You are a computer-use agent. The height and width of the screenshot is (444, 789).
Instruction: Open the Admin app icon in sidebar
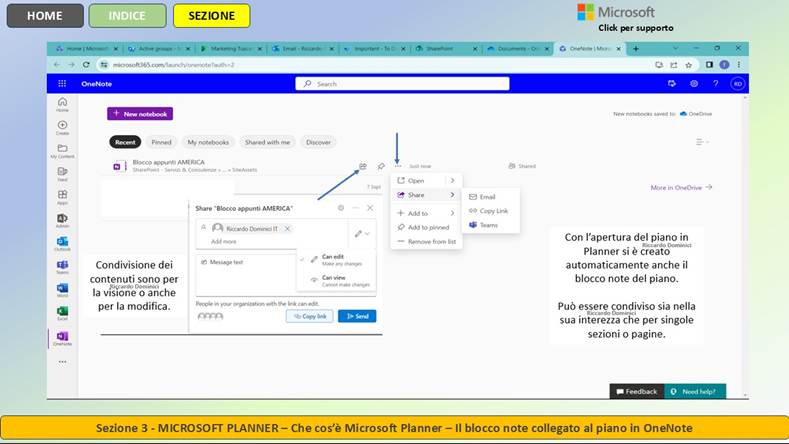point(62,220)
